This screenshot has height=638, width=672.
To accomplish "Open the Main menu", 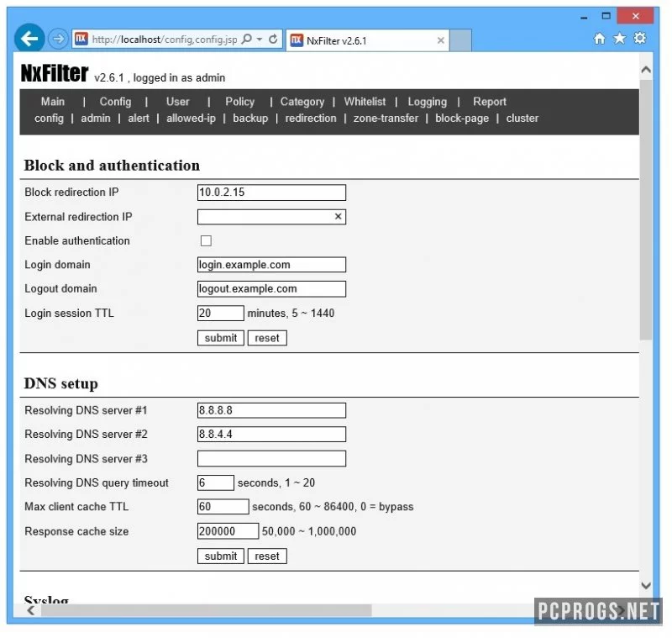I will point(53,102).
